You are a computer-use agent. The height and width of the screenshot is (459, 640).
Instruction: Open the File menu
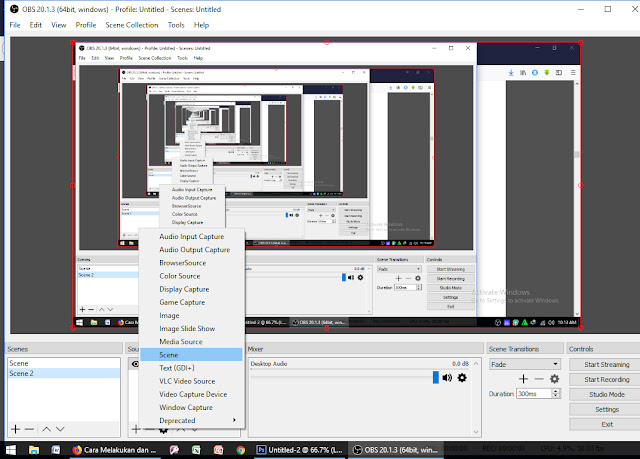click(15, 25)
